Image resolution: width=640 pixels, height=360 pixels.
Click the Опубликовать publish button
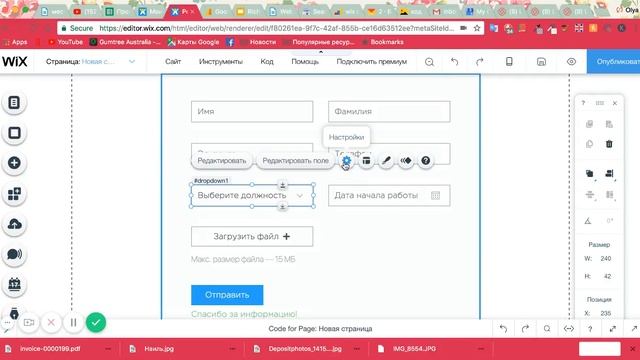[x=613, y=62]
